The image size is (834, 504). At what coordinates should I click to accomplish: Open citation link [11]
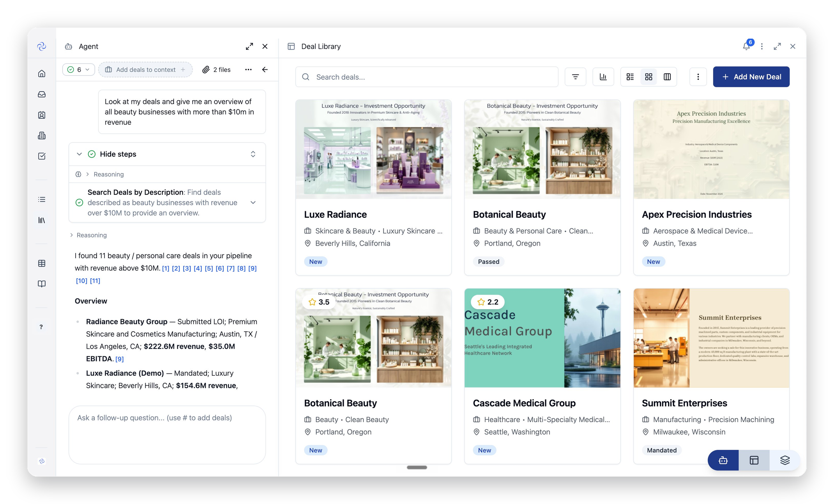click(x=95, y=281)
